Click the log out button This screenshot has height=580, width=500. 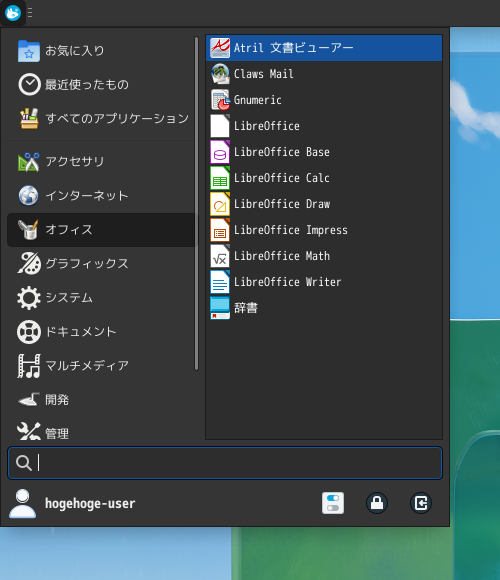[x=421, y=503]
